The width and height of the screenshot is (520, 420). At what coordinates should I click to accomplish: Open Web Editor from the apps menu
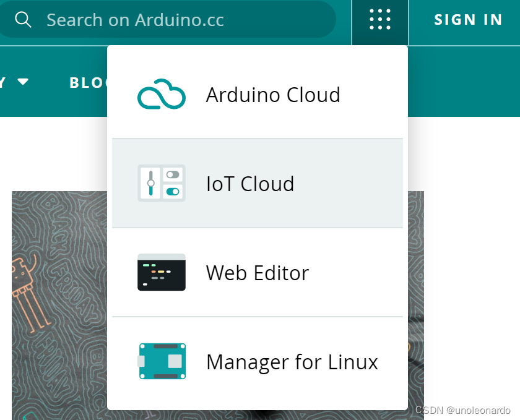click(258, 272)
